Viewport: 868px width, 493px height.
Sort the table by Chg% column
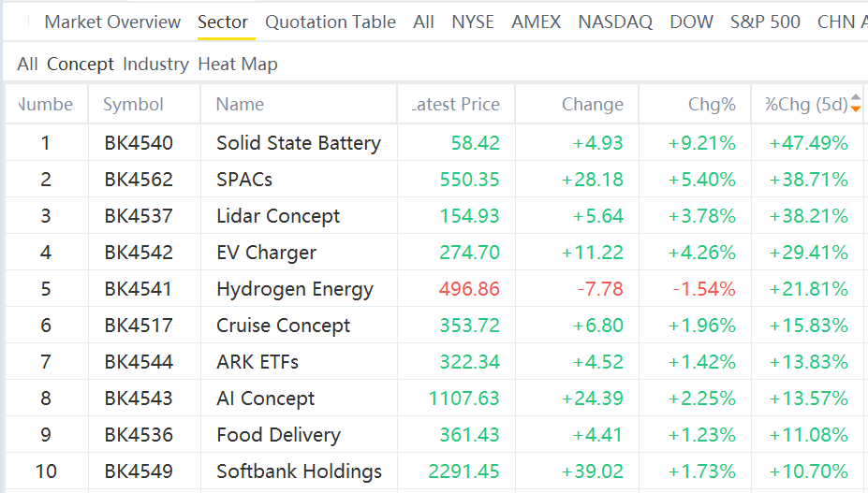pos(712,105)
